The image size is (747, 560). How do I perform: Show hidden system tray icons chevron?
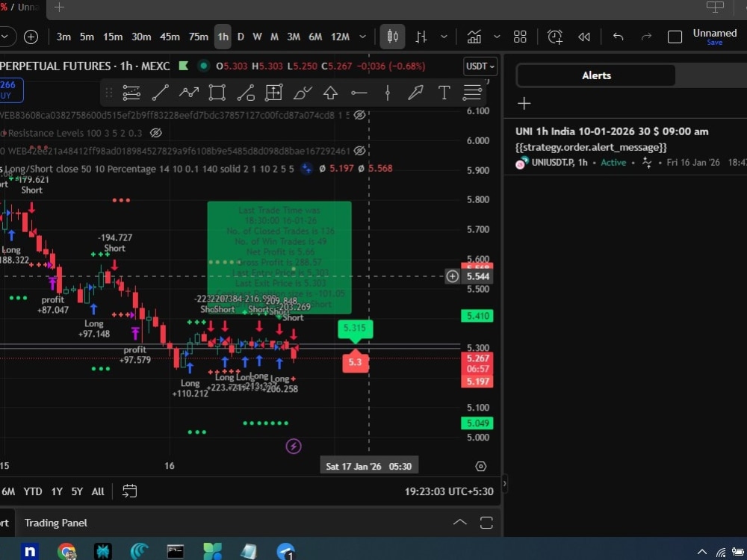(x=702, y=553)
